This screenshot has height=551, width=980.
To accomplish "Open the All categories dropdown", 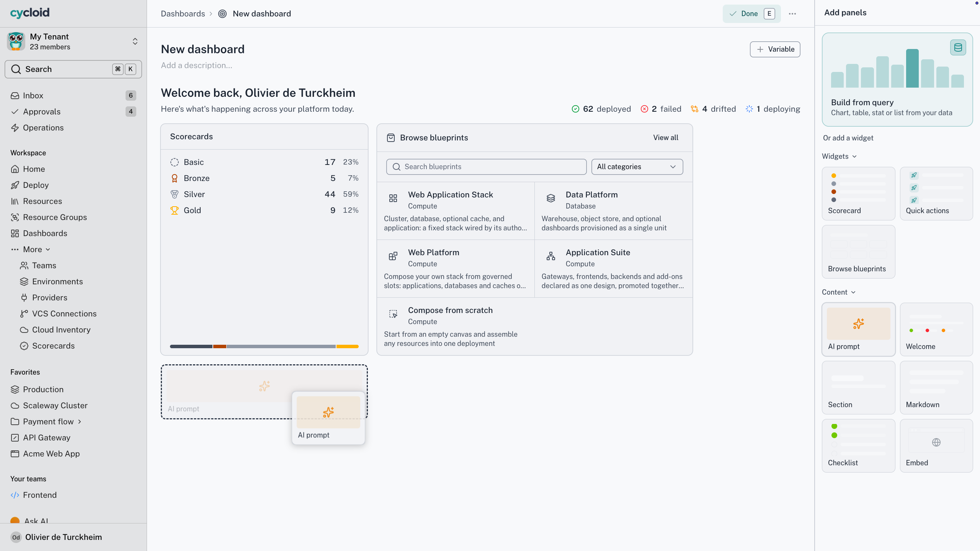I will pos(637,167).
